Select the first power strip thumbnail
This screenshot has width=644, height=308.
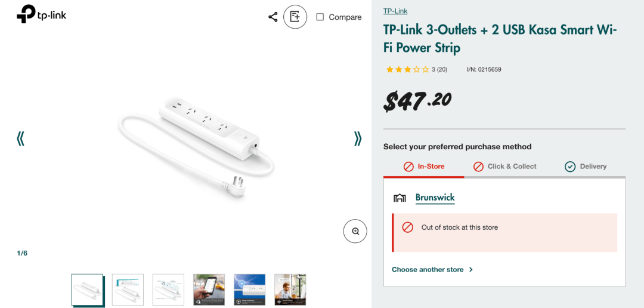[x=87, y=289]
